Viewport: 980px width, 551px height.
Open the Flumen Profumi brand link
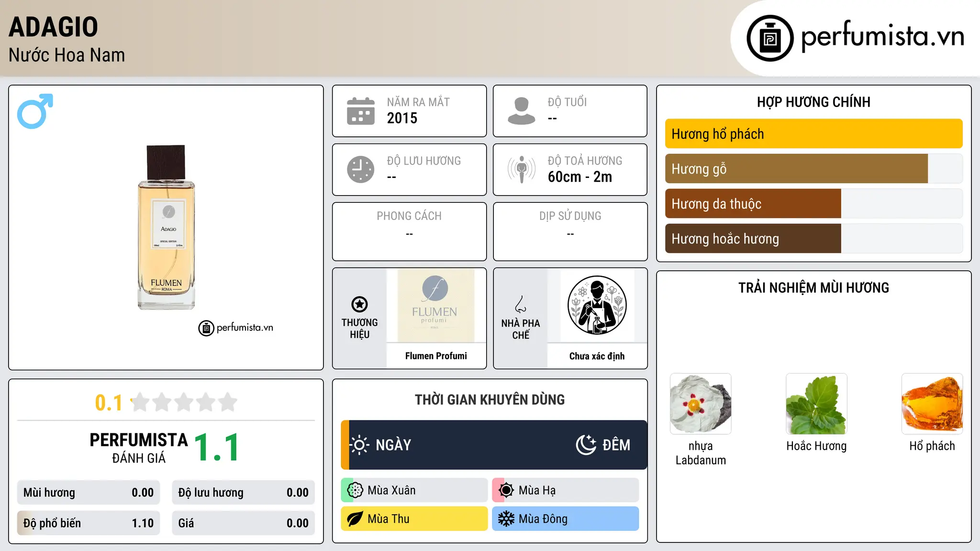pos(436,356)
